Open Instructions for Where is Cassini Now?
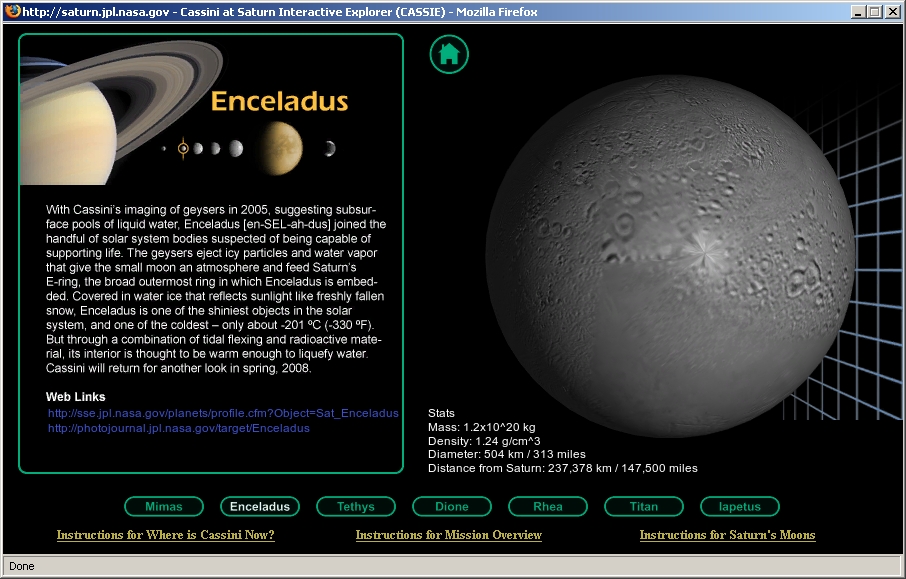The height and width of the screenshot is (579, 906). pos(165,535)
